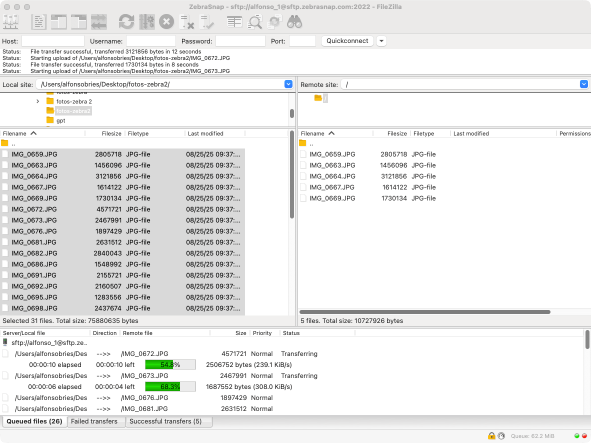Switch to Failed transfers tab
Viewport: 591px width, 443px height.
[x=94, y=422]
